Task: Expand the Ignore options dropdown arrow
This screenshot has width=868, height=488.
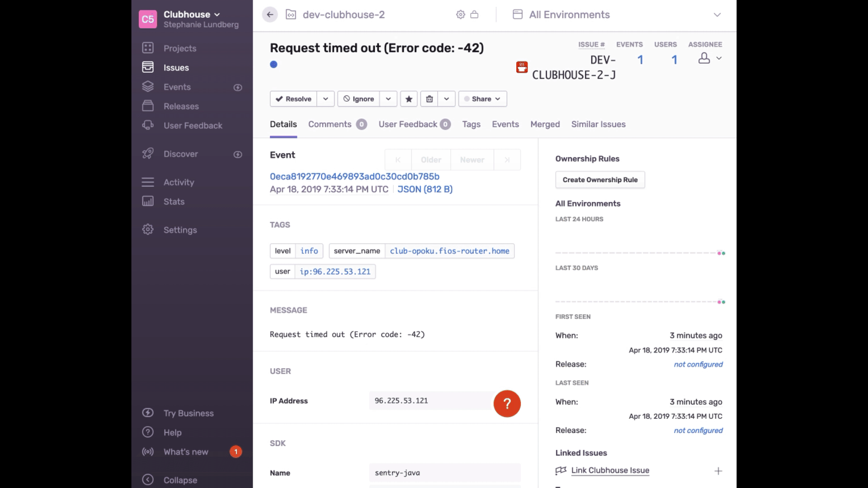Action: click(388, 99)
